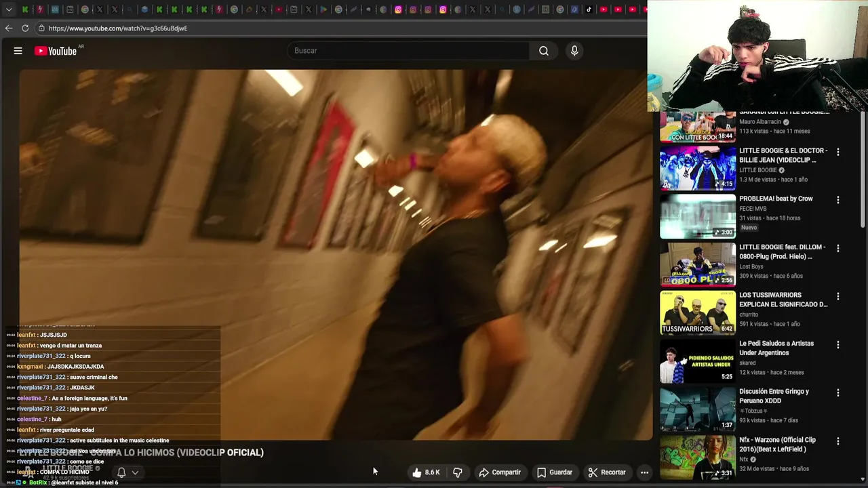
Task: Save the video with the Guardar button
Action: (x=555, y=472)
